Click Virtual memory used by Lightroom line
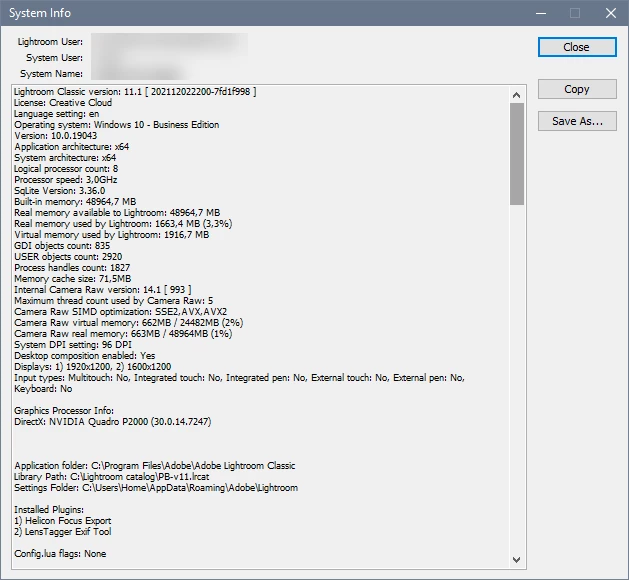 (112, 235)
